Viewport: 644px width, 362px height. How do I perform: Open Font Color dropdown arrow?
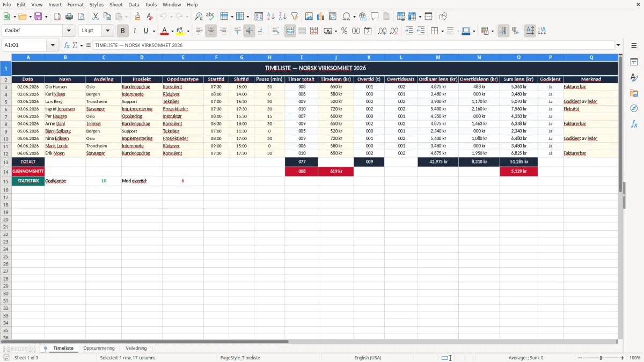(x=172, y=31)
